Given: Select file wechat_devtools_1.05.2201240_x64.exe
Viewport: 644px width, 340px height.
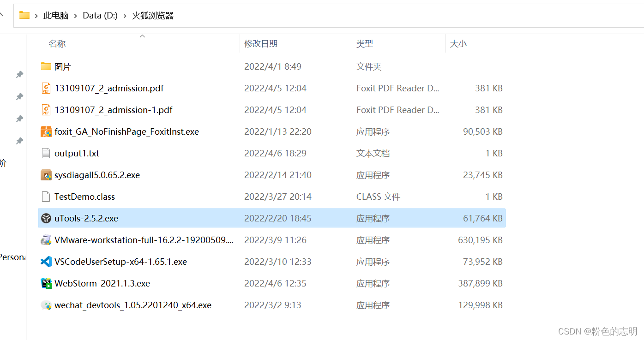Looking at the screenshot, I should click(x=133, y=305).
